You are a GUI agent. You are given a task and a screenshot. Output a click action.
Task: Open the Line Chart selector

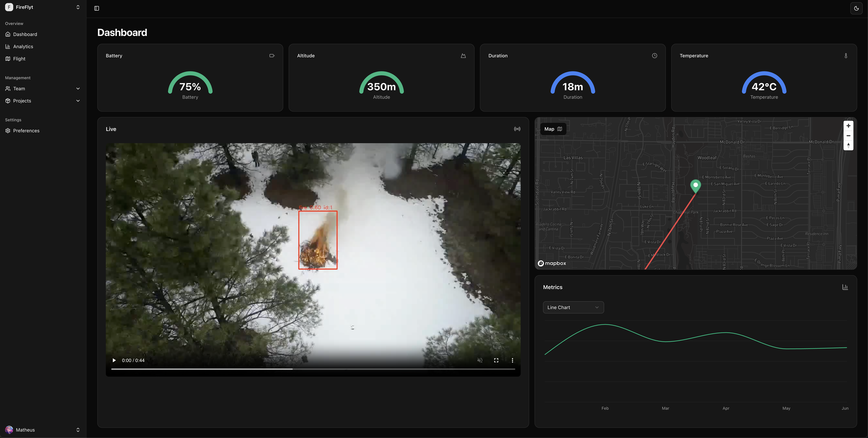click(573, 307)
